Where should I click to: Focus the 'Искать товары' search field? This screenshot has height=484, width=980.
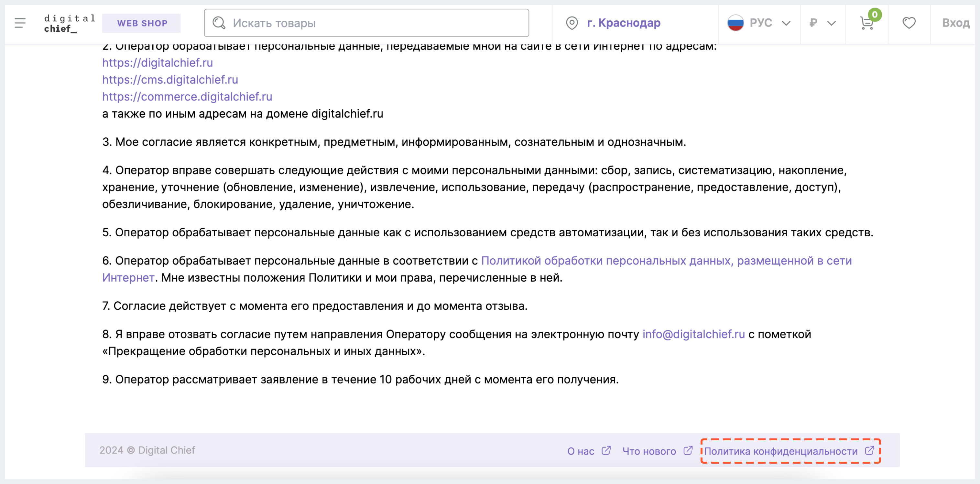(x=366, y=23)
